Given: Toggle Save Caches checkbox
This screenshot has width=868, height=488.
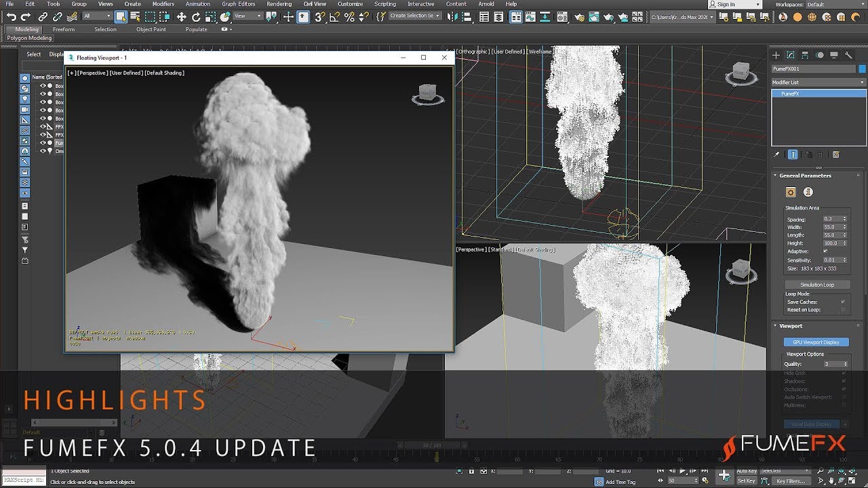Looking at the screenshot, I should tap(843, 302).
